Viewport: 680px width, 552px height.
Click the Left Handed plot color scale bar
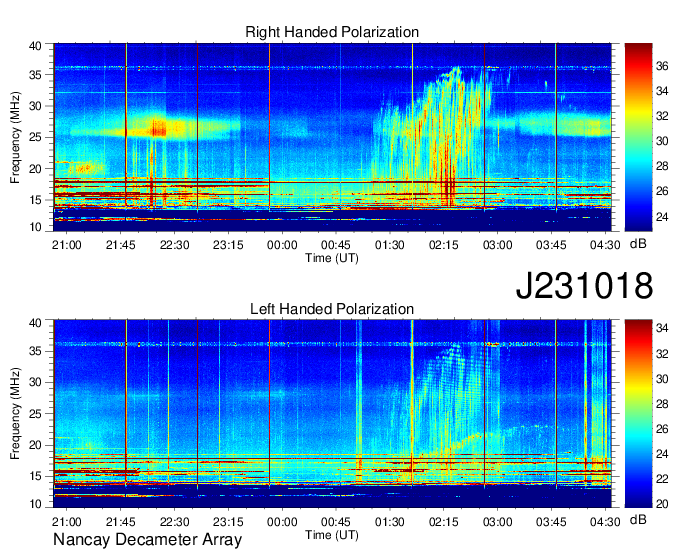coord(638,413)
